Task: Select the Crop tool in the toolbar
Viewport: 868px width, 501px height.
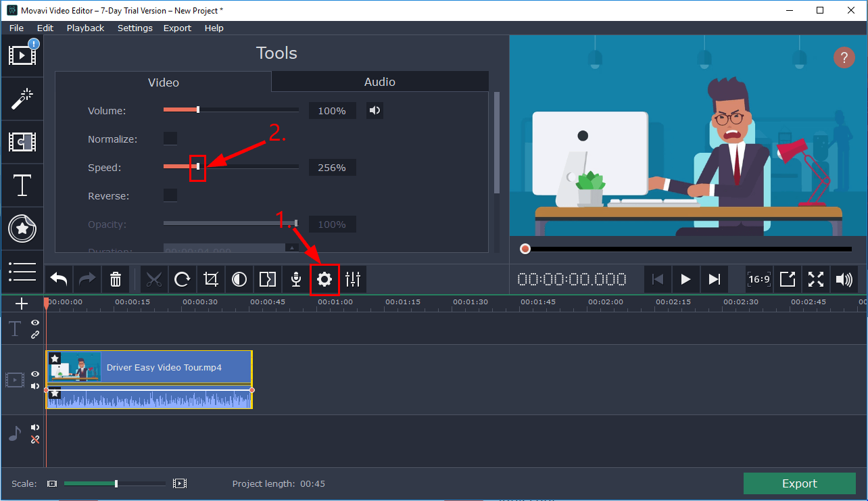Action: [211, 279]
